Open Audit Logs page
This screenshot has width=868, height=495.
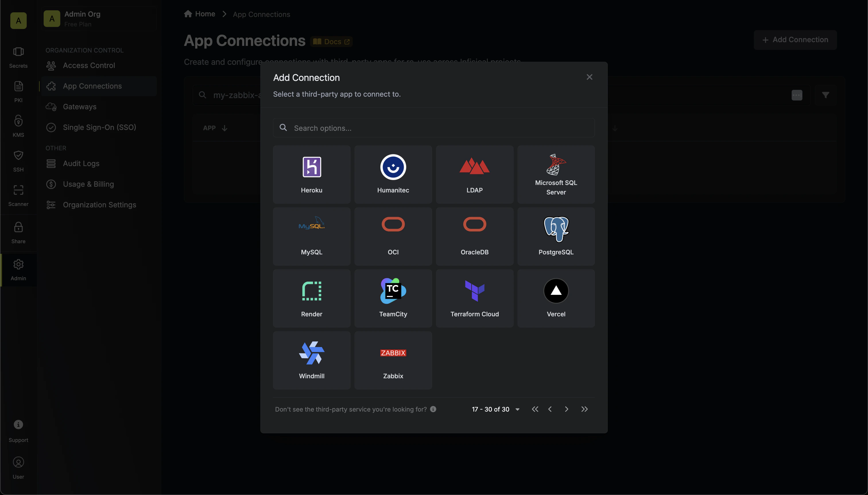[99, 163]
